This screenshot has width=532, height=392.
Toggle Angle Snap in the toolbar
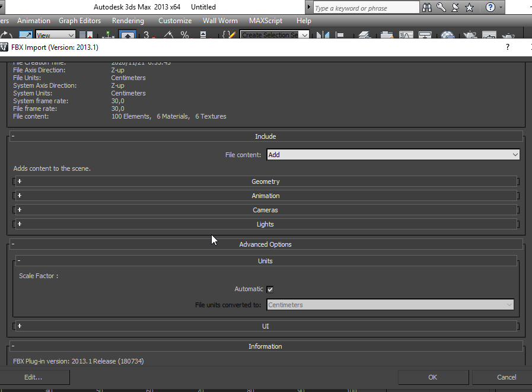(168, 35)
